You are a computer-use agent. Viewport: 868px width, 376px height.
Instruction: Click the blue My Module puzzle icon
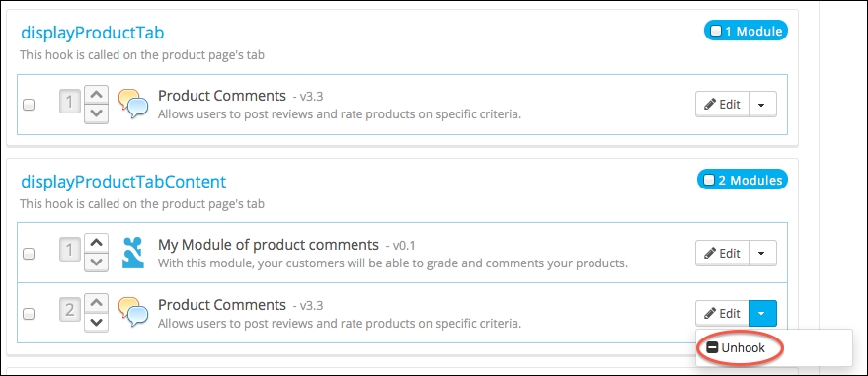[133, 253]
